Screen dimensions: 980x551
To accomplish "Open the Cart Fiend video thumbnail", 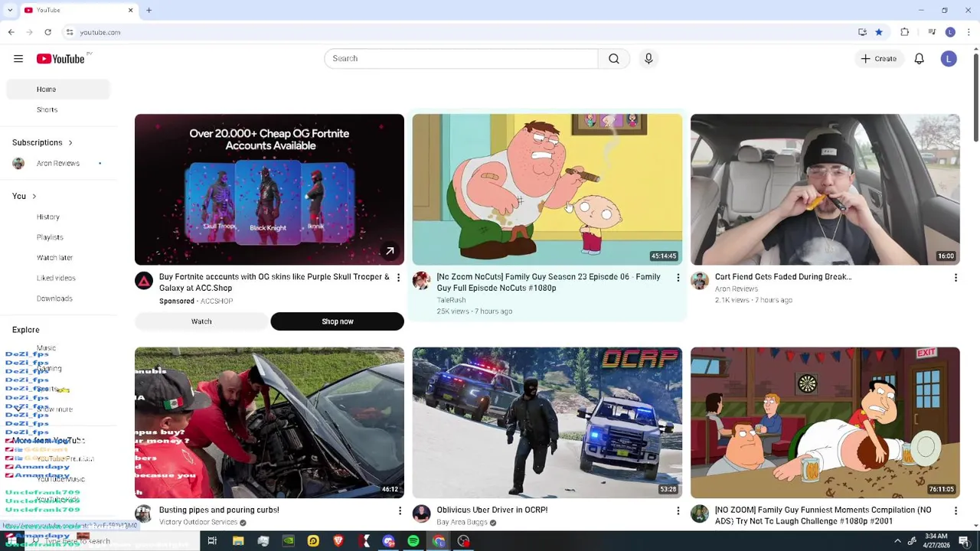I will (x=825, y=190).
